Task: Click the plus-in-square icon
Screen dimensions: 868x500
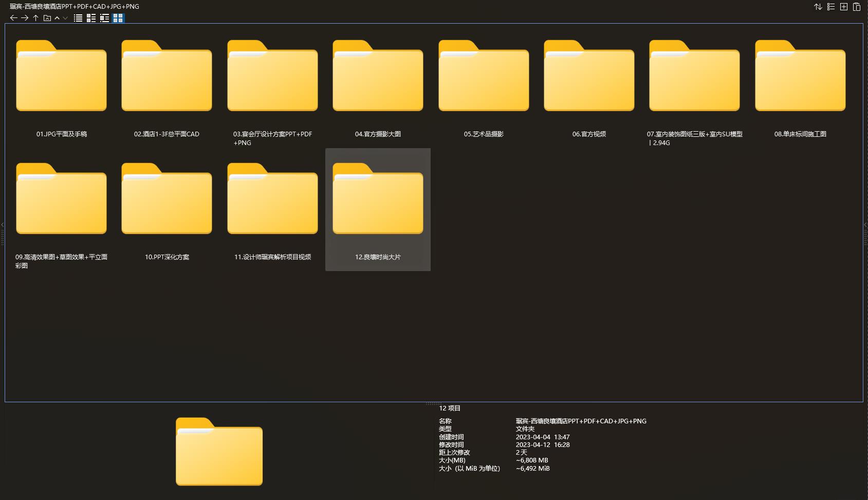Action: (844, 7)
